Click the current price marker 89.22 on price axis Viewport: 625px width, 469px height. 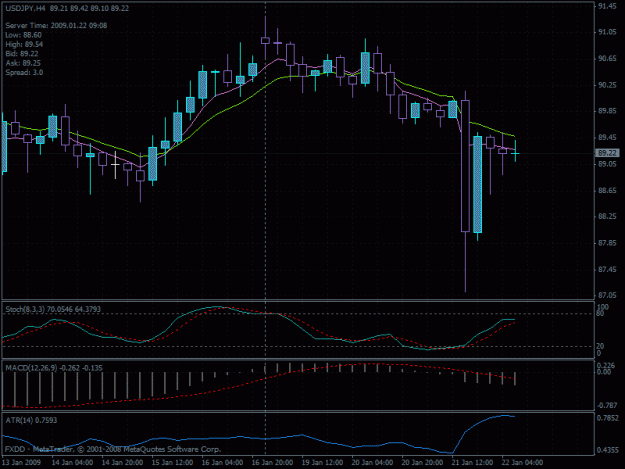pyautogui.click(x=607, y=153)
